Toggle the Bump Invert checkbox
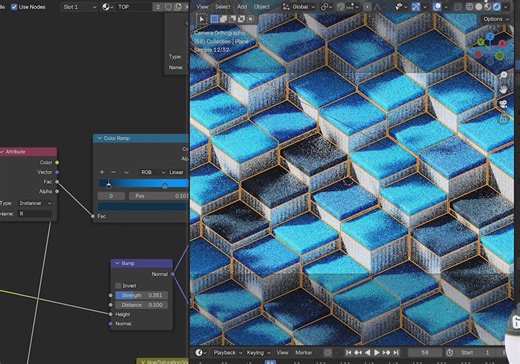Image resolution: width=520 pixels, height=364 pixels. (118, 286)
